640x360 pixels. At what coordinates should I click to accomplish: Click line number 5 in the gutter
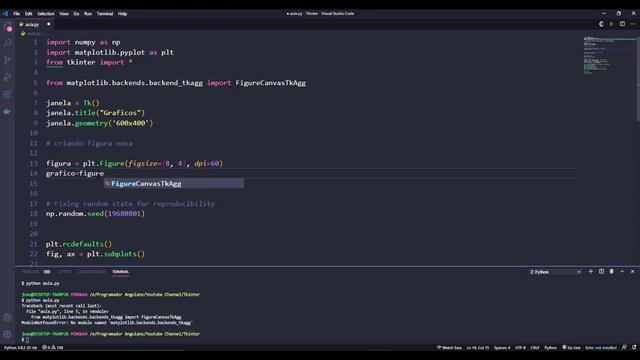coord(35,83)
